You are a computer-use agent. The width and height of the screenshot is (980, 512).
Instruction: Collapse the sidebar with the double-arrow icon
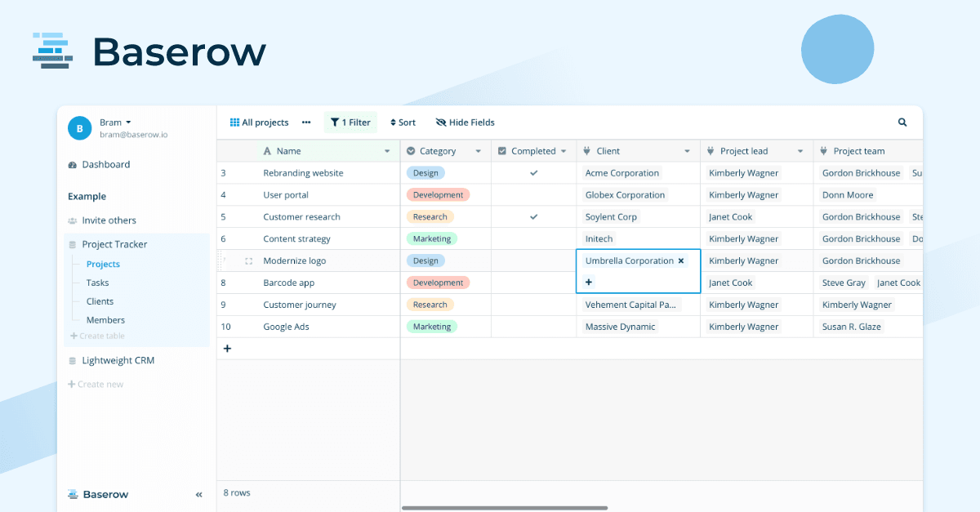198,494
